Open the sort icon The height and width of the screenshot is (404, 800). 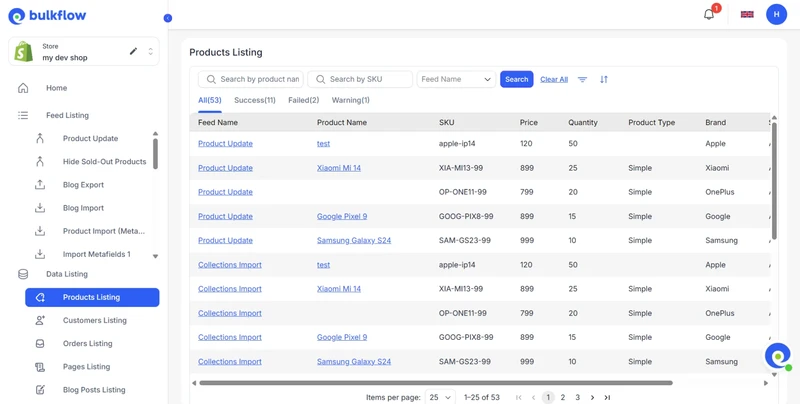point(604,79)
